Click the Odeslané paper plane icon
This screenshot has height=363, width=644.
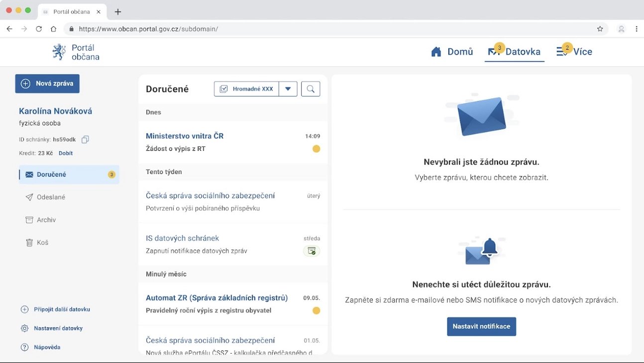click(29, 197)
